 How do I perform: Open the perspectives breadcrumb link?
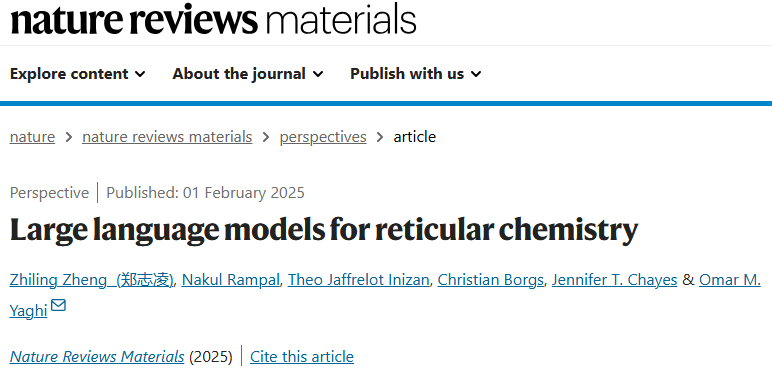(323, 137)
